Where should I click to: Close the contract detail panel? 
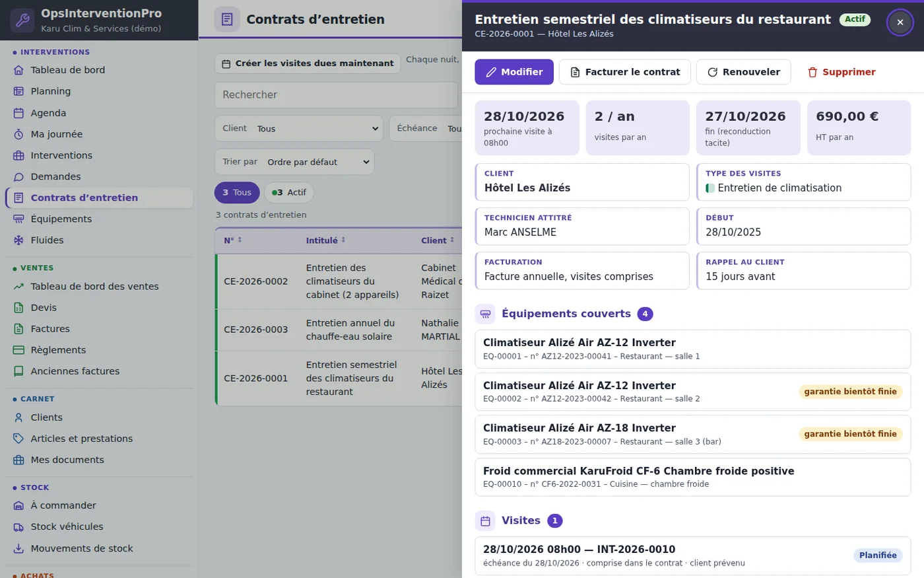[900, 22]
